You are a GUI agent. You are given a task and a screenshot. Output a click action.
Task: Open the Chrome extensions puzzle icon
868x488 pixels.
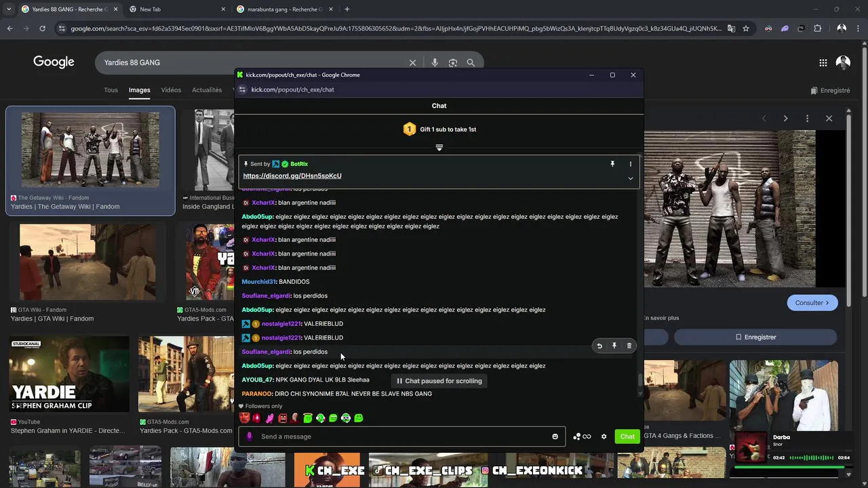tap(817, 28)
